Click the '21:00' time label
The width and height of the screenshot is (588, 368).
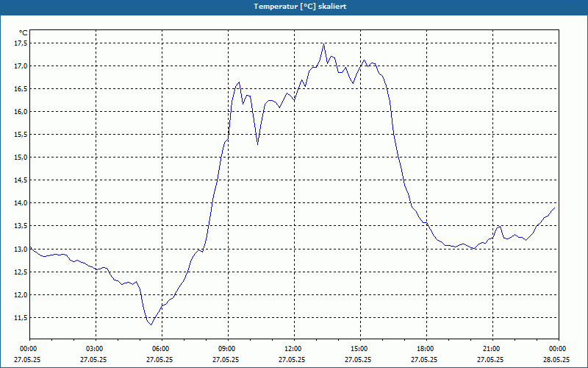(x=492, y=349)
